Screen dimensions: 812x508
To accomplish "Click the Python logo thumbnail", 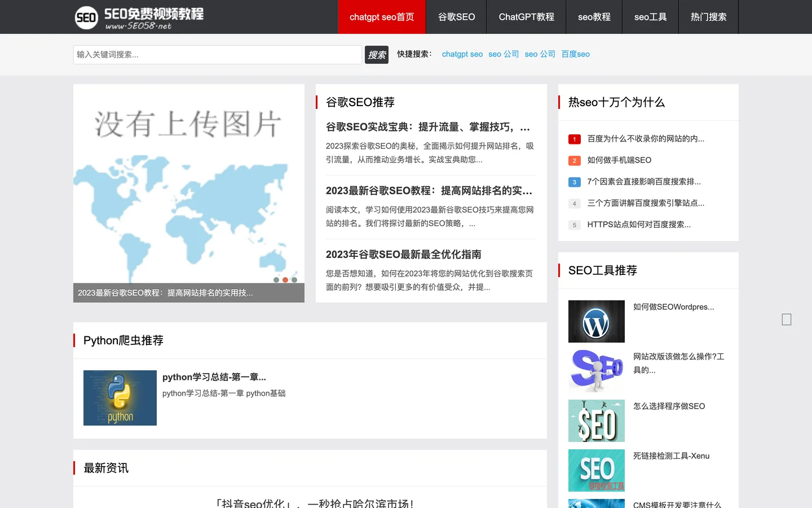I will [120, 398].
